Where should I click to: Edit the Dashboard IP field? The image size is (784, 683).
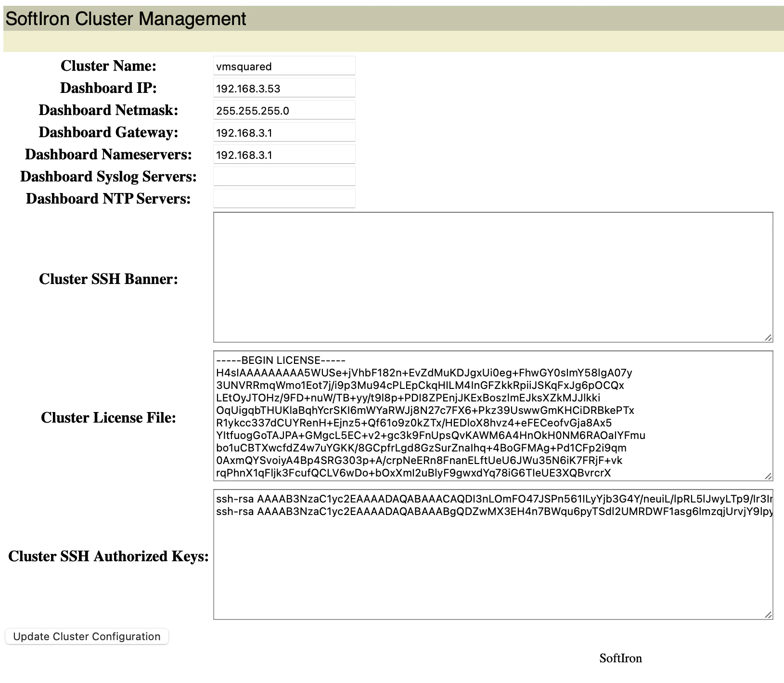coord(284,88)
